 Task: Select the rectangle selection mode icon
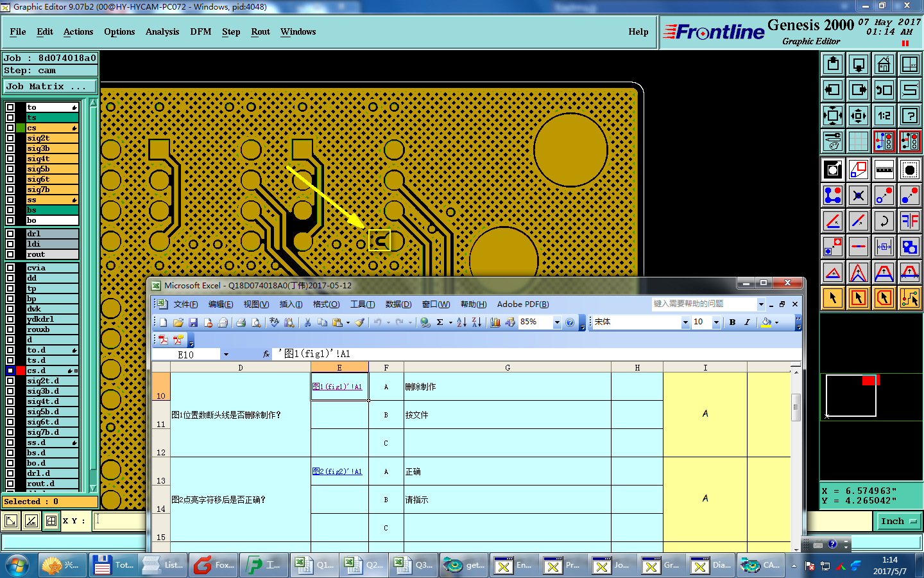(859, 298)
